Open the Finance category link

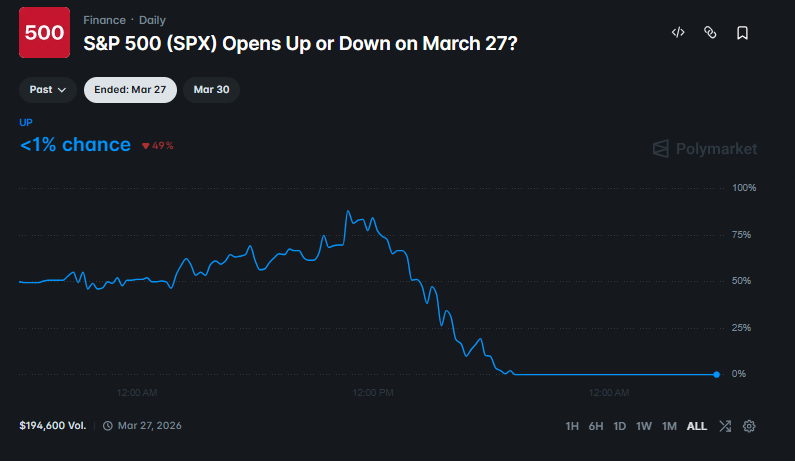coord(105,20)
